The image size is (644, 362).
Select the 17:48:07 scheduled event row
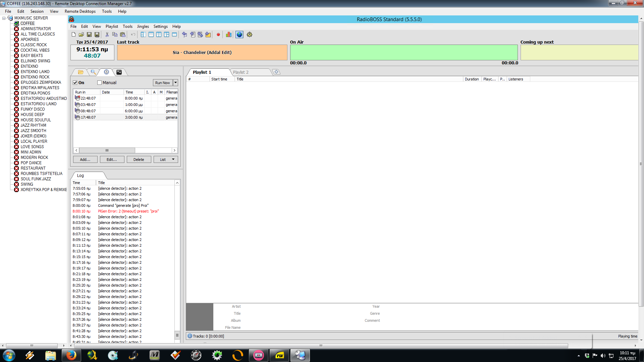pos(125,117)
